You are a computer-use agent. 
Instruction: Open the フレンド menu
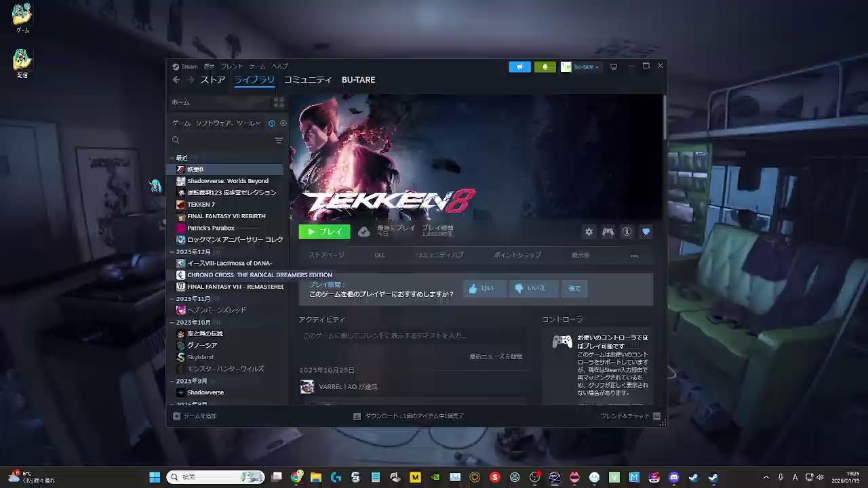click(232, 66)
